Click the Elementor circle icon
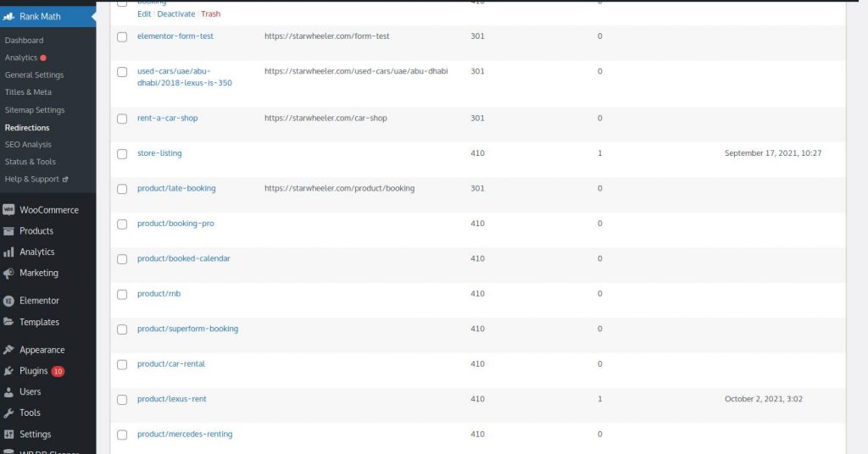 [8, 301]
